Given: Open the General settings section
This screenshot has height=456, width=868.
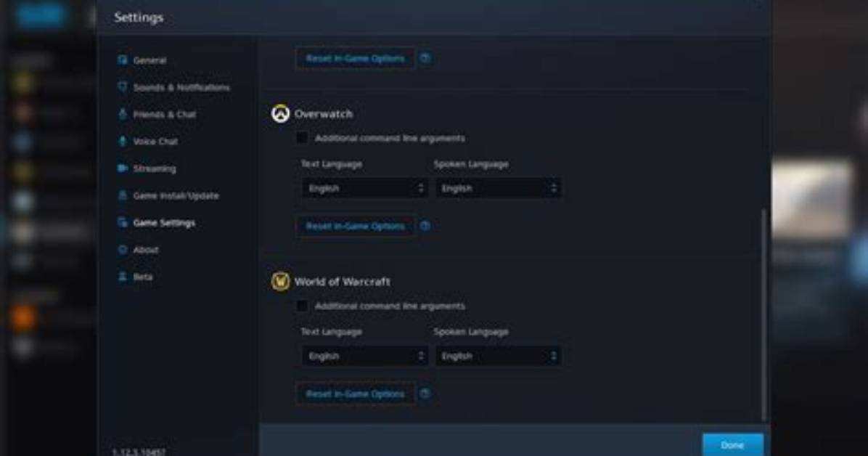Looking at the screenshot, I should tap(150, 60).
